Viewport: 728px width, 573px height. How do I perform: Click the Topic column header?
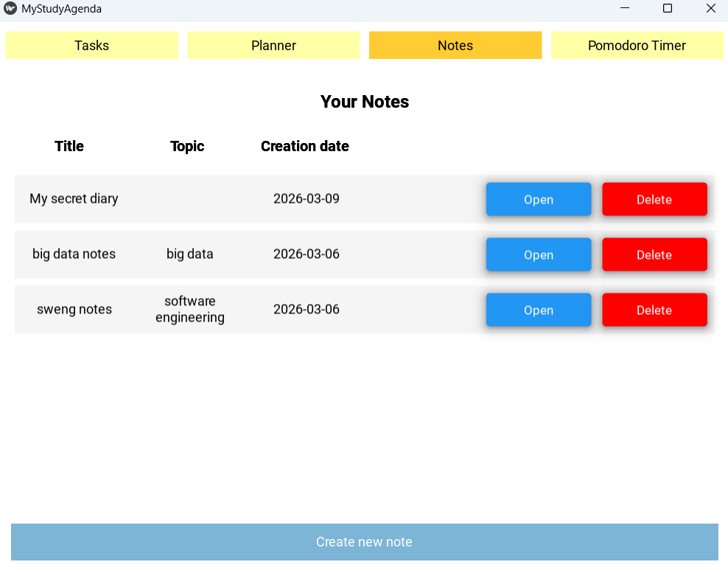click(x=187, y=146)
